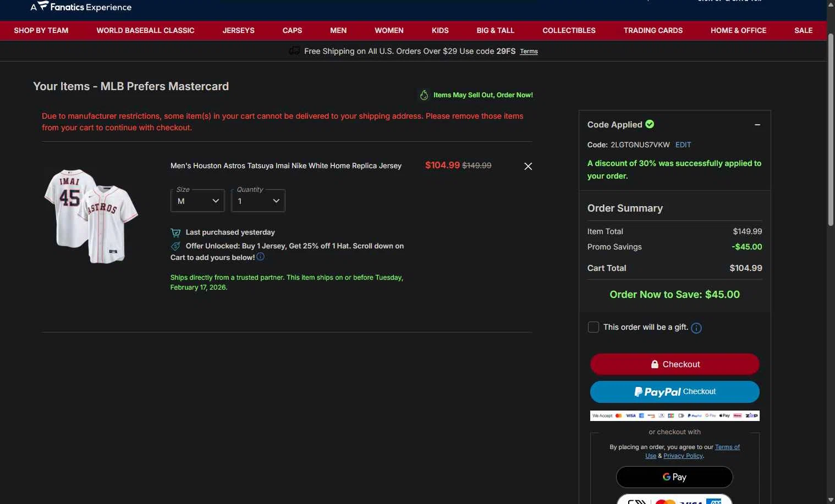
Task: Click scrollbar up arrow
Action: tap(831, 4)
